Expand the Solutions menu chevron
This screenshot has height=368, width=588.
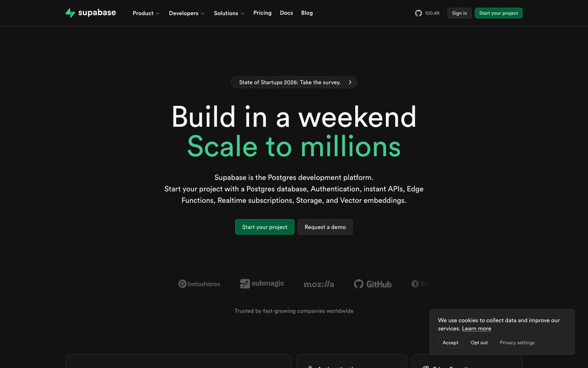243,13
